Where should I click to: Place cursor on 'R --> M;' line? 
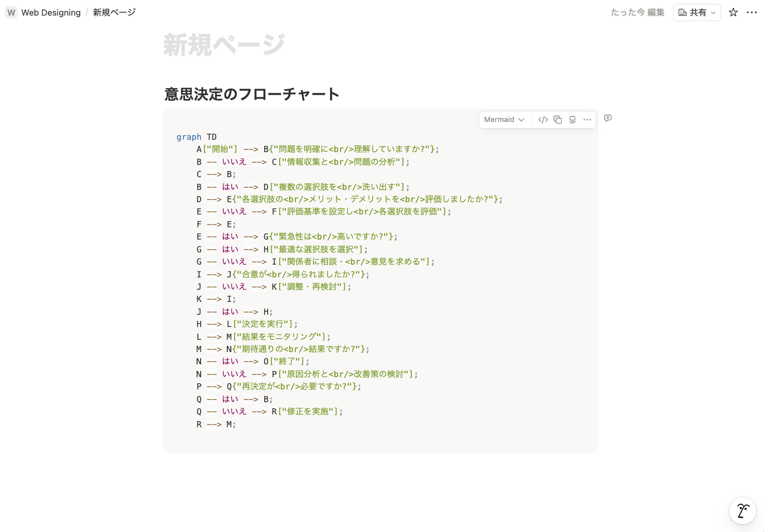(x=216, y=424)
